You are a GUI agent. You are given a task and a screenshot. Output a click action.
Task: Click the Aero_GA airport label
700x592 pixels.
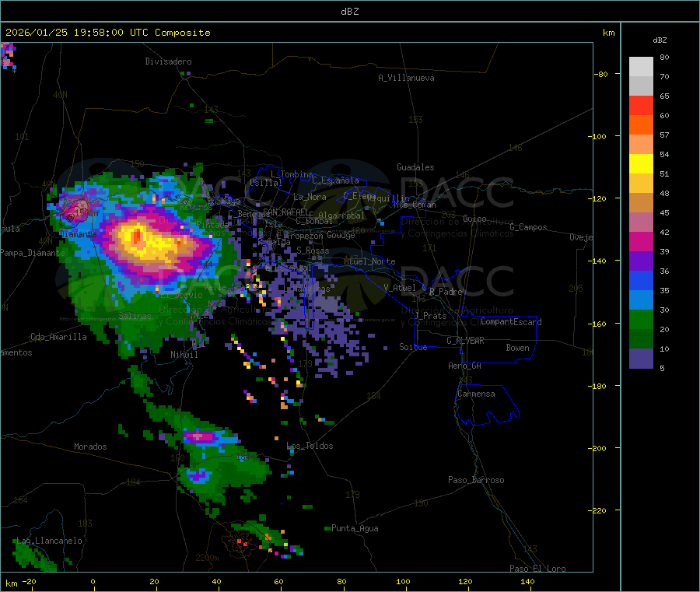(464, 366)
